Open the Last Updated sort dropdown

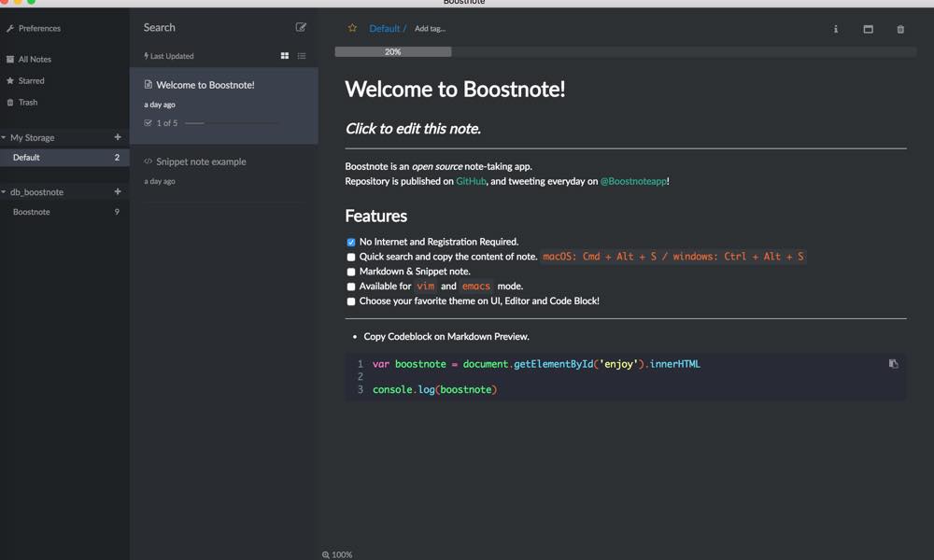click(171, 56)
